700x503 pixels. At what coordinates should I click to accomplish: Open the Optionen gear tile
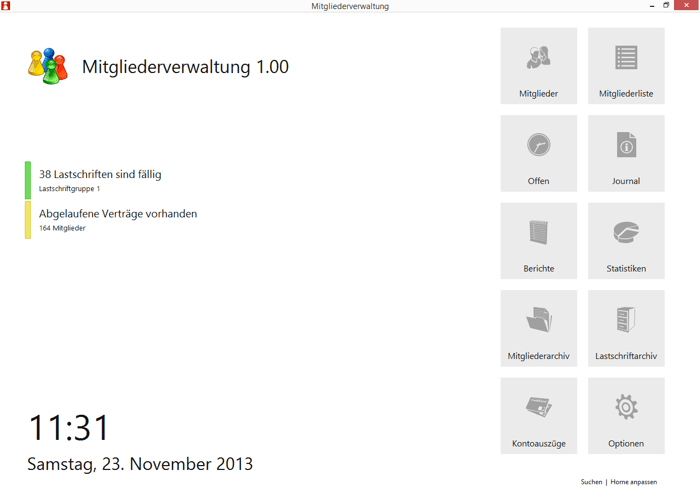tap(626, 416)
